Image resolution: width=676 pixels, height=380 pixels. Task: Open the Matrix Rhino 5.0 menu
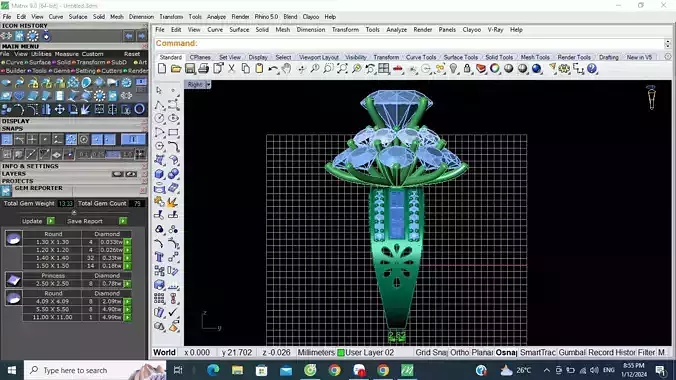pos(266,17)
